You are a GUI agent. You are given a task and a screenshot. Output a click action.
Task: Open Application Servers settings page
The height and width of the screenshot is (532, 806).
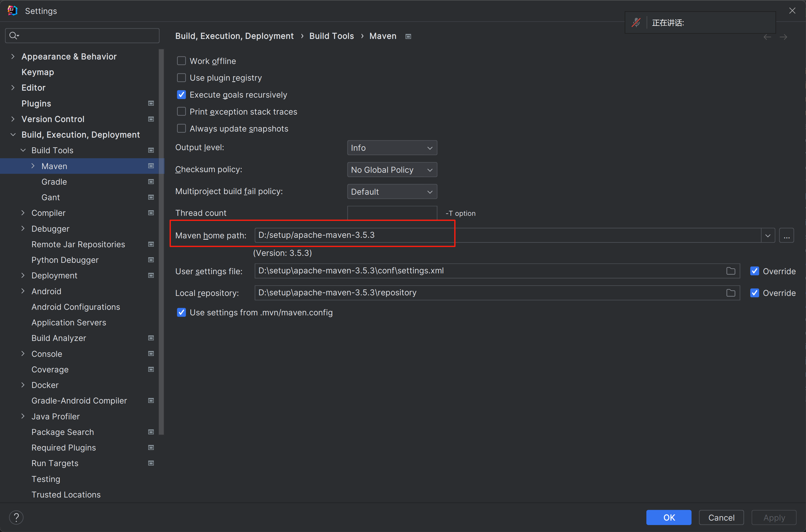[69, 322]
